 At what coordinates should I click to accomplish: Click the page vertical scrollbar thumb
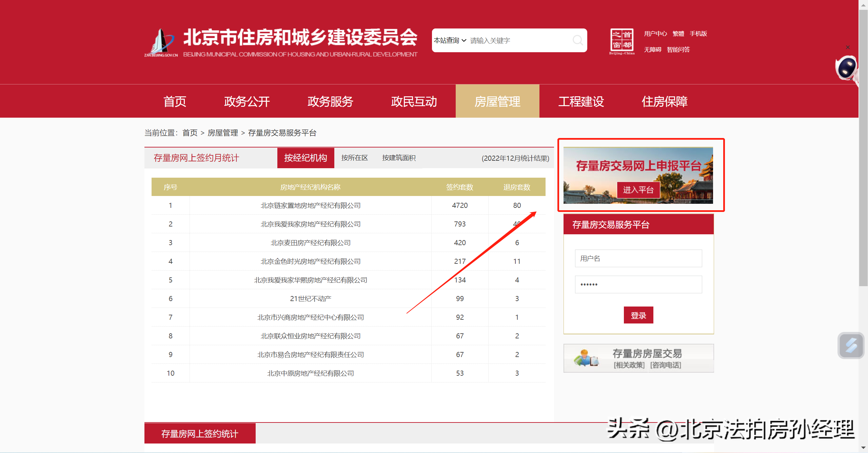[863, 148]
